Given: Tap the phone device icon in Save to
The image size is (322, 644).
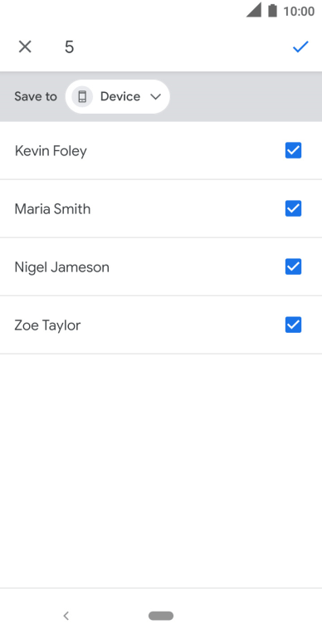Looking at the screenshot, I should [x=82, y=96].
